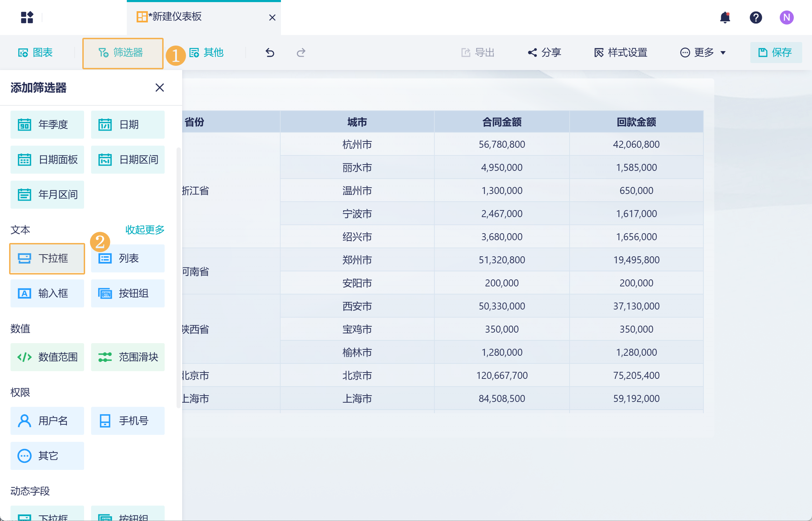The image size is (812, 521).
Task: Click the 75,205,400 repayment amount
Action: pyautogui.click(x=636, y=375)
